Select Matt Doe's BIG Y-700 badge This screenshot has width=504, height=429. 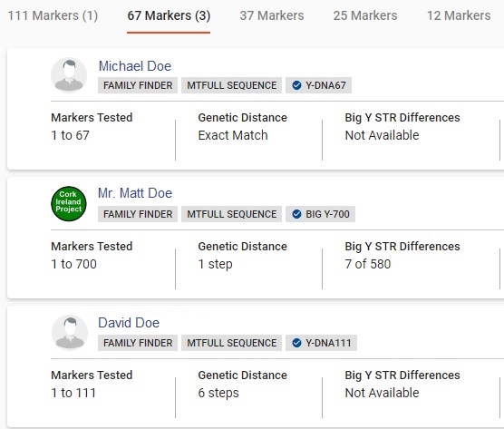coord(321,214)
